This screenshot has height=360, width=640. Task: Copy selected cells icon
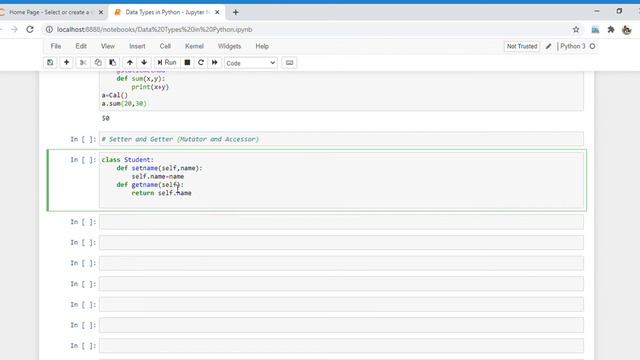point(98,63)
